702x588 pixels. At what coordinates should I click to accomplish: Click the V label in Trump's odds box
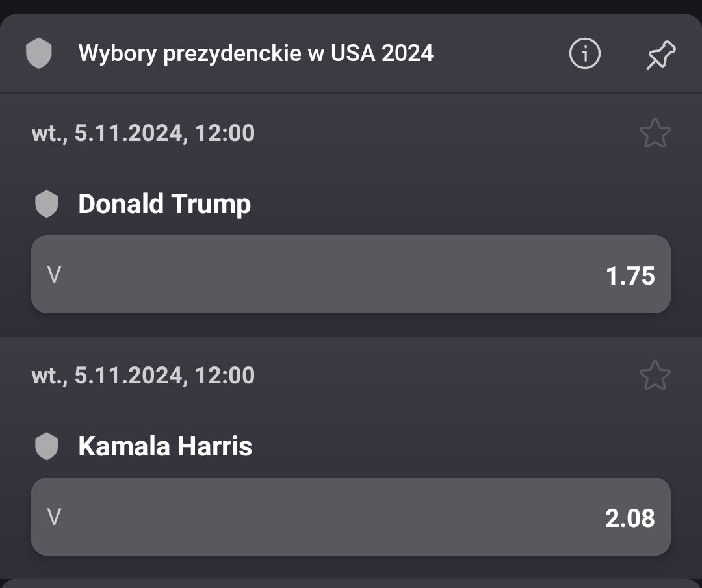pyautogui.click(x=55, y=275)
